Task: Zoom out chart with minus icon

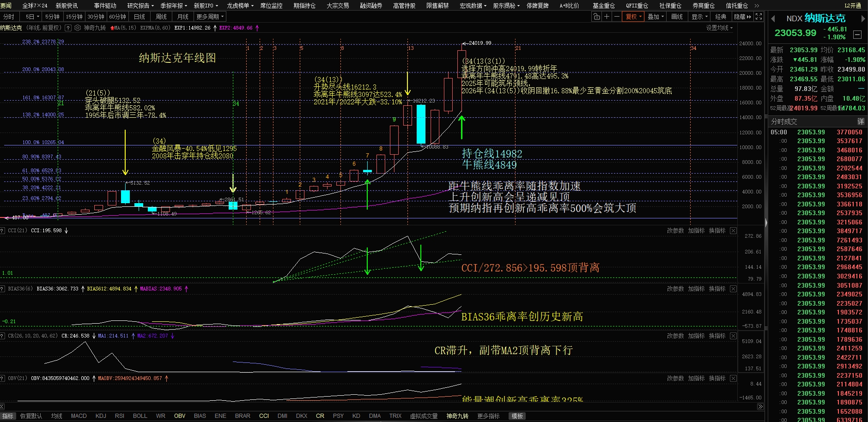Action: [617, 17]
